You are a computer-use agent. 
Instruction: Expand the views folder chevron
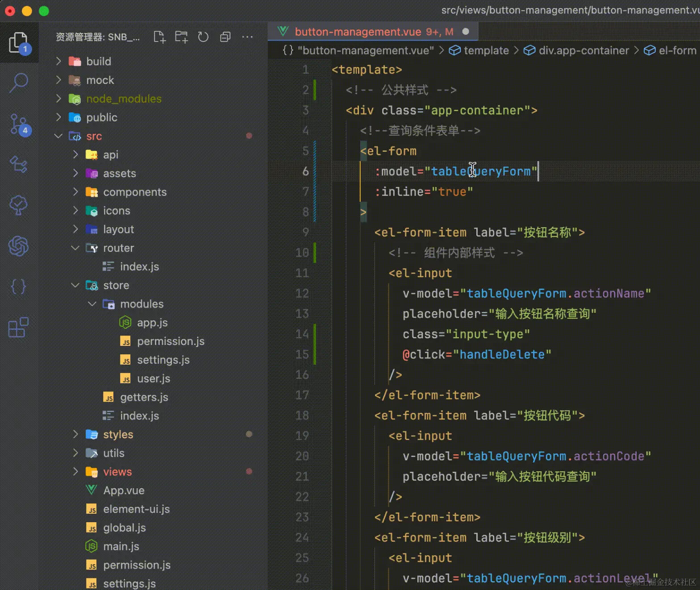75,472
